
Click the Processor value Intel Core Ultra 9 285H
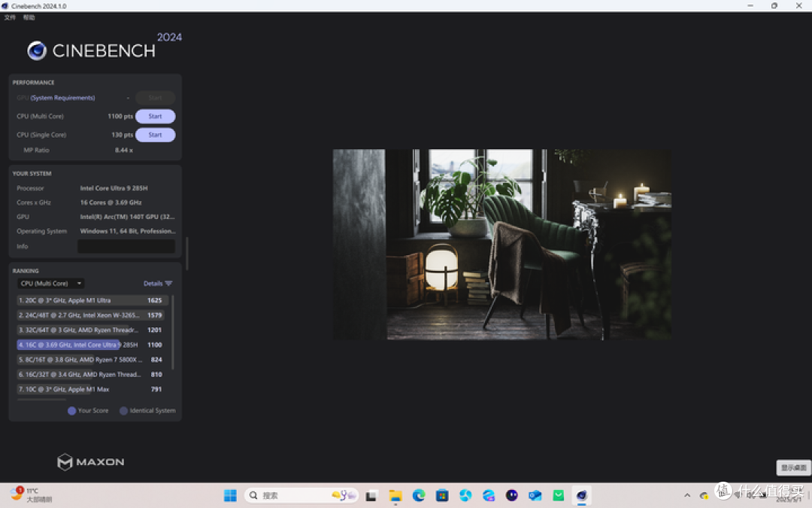pyautogui.click(x=114, y=188)
